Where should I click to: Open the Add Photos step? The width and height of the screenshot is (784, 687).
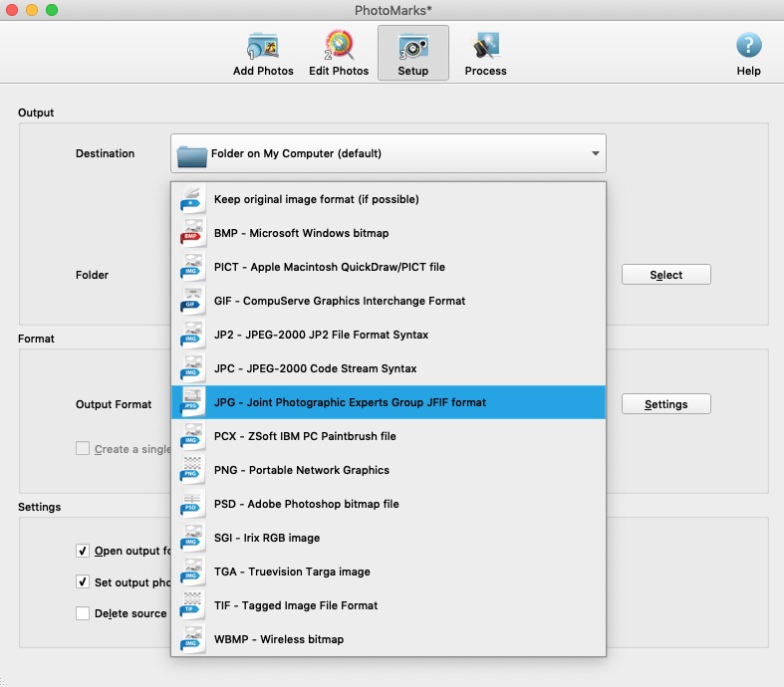coord(263,54)
